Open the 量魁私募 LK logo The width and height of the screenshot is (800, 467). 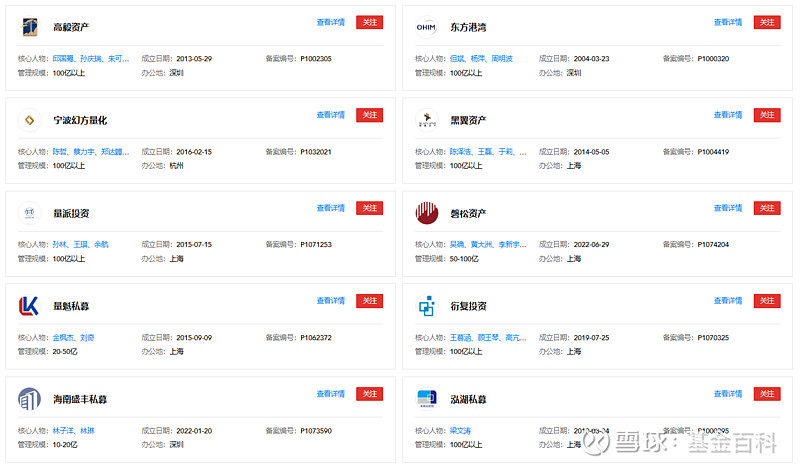[29, 306]
